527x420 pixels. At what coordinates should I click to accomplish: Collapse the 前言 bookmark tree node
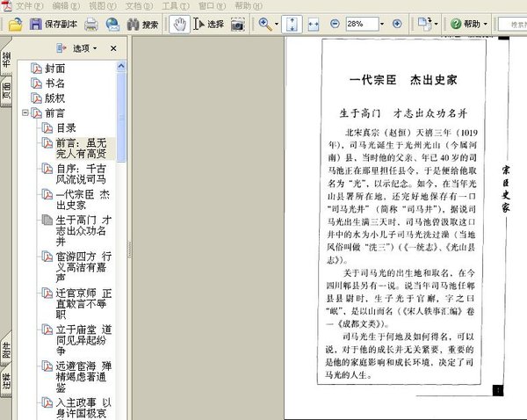point(25,113)
